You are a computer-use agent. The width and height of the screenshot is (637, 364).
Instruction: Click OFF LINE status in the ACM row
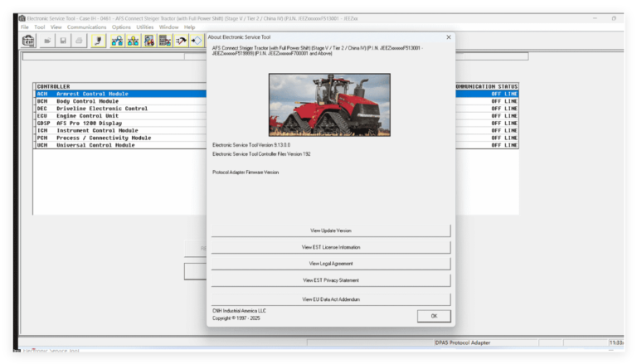tap(504, 94)
